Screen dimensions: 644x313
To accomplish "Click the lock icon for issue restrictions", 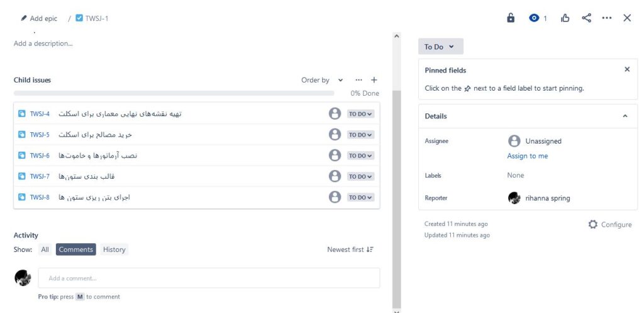I will (511, 18).
